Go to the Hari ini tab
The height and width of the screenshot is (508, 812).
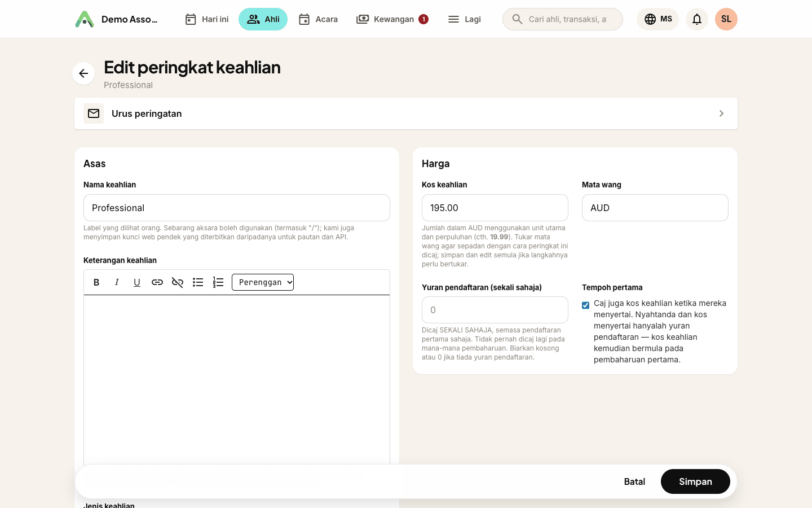point(206,19)
